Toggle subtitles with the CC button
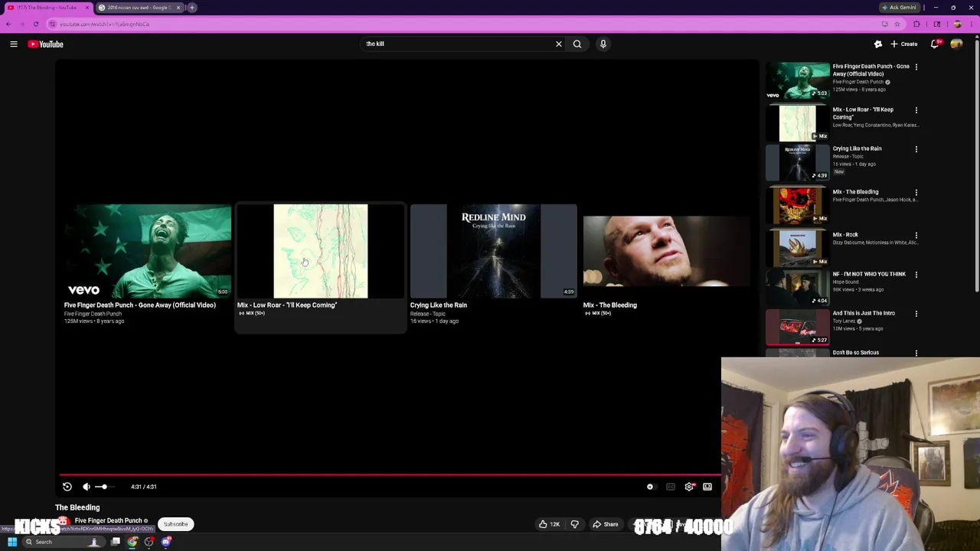This screenshot has height=551, width=980. tap(671, 487)
